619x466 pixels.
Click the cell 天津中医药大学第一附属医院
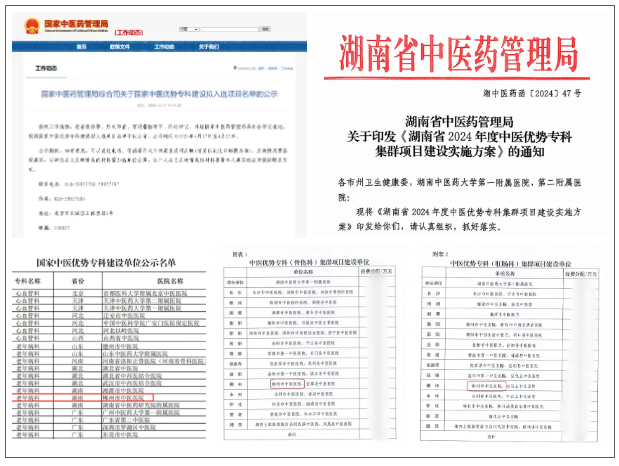click(x=142, y=308)
